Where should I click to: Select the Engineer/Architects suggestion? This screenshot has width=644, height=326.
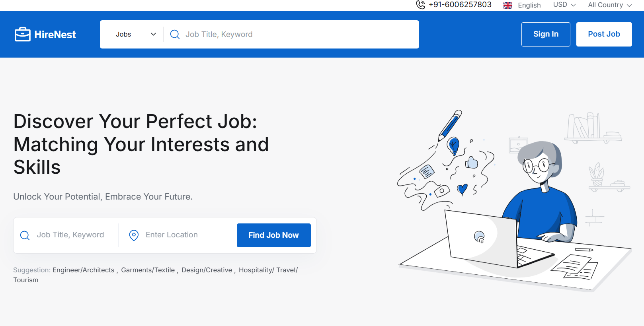(84, 270)
